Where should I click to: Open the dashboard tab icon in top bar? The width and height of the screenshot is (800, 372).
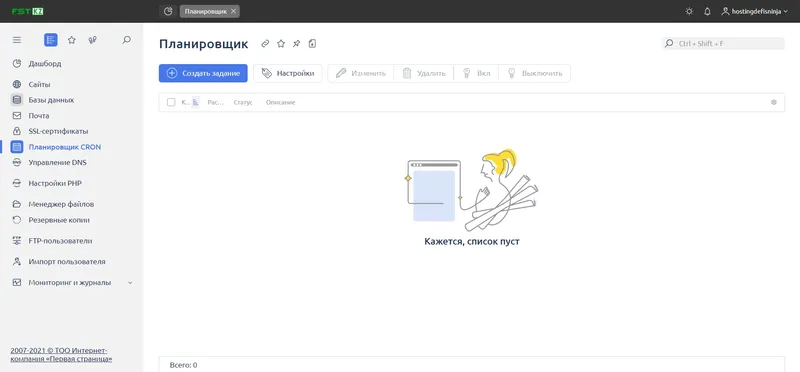(x=168, y=11)
